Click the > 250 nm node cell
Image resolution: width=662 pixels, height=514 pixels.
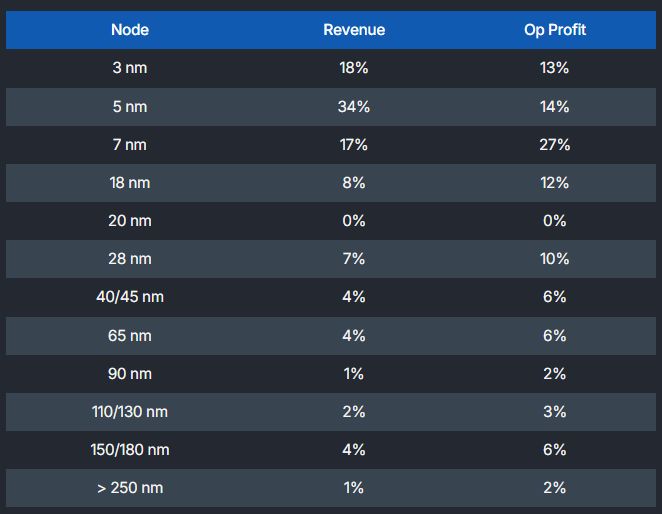(130, 488)
